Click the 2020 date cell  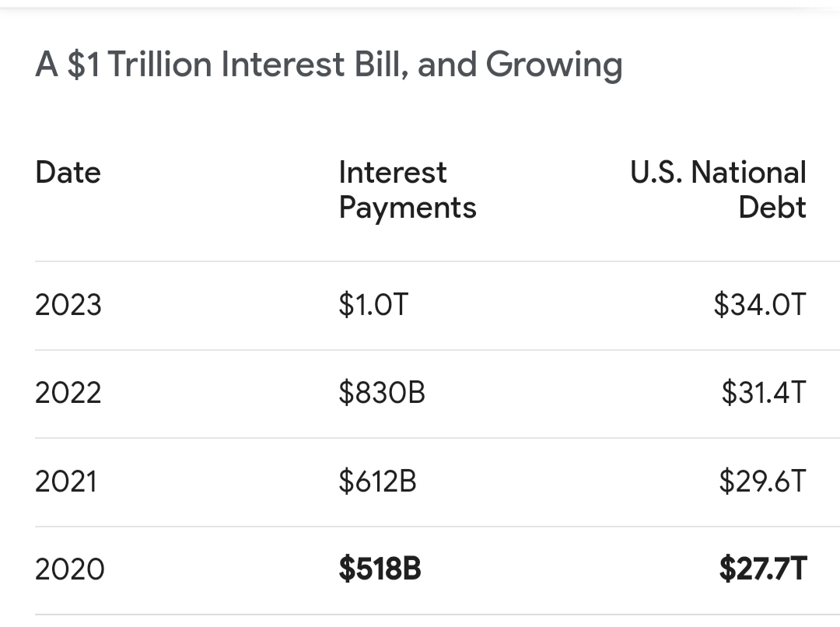point(70,569)
